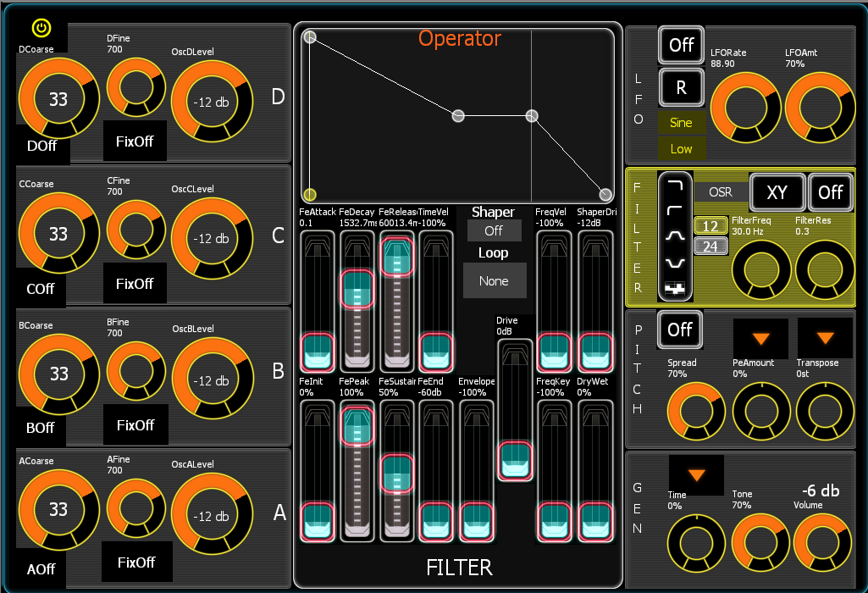Click the BCoarse knob showing 33
The width and height of the screenshot is (868, 593).
pyautogui.click(x=58, y=374)
